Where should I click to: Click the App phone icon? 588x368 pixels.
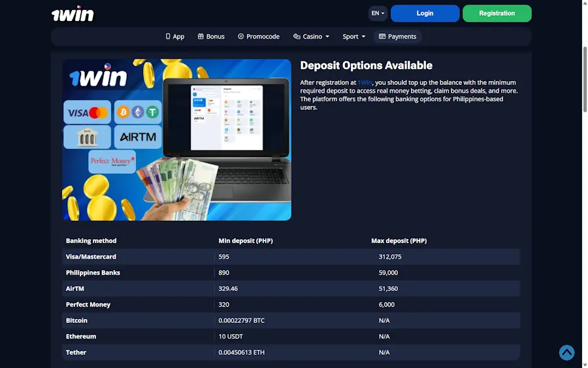tap(168, 37)
